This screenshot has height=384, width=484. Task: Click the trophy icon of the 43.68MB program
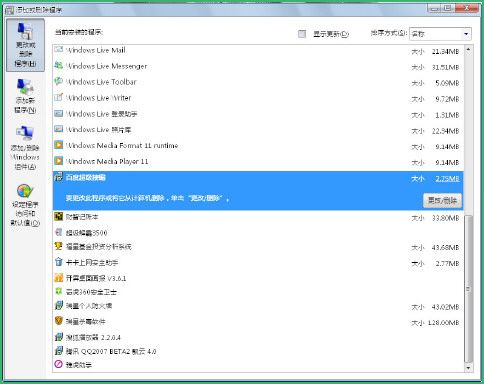click(x=59, y=246)
